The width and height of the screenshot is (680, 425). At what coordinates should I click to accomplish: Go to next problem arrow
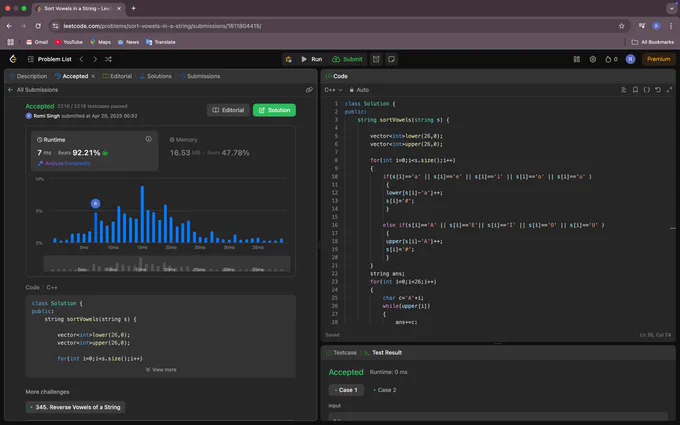(95, 59)
